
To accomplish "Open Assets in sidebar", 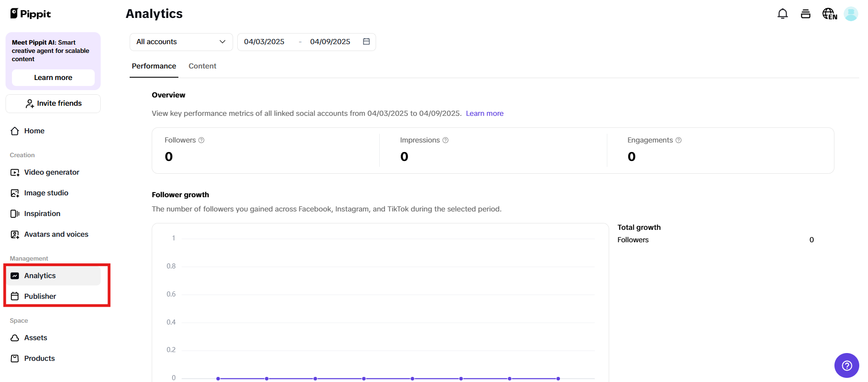I will 53,338.
